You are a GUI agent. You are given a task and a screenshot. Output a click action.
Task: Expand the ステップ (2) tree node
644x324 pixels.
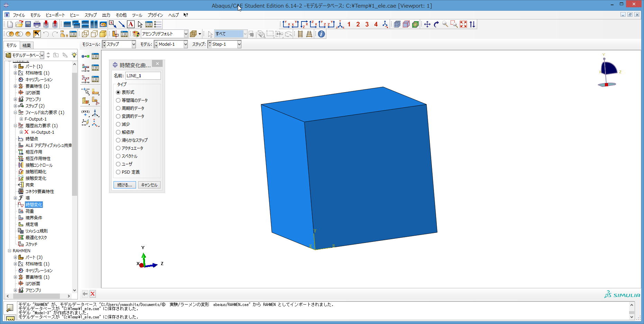15,106
